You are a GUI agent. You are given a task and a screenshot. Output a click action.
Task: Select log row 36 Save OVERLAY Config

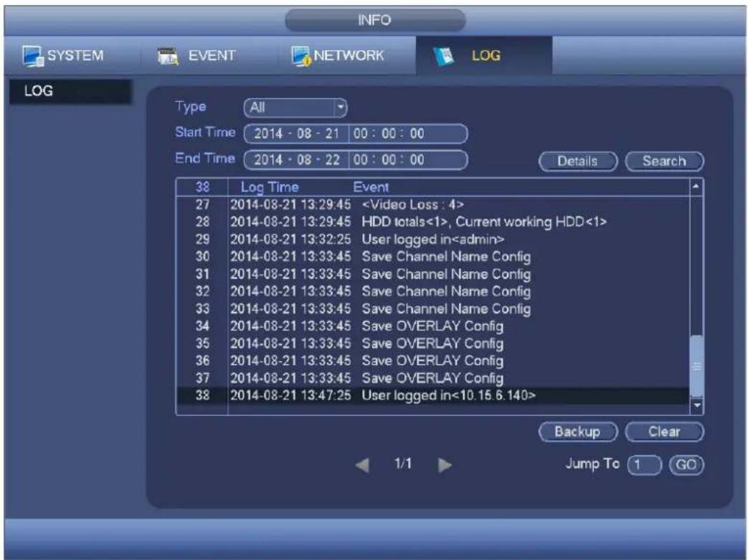tap(432, 361)
